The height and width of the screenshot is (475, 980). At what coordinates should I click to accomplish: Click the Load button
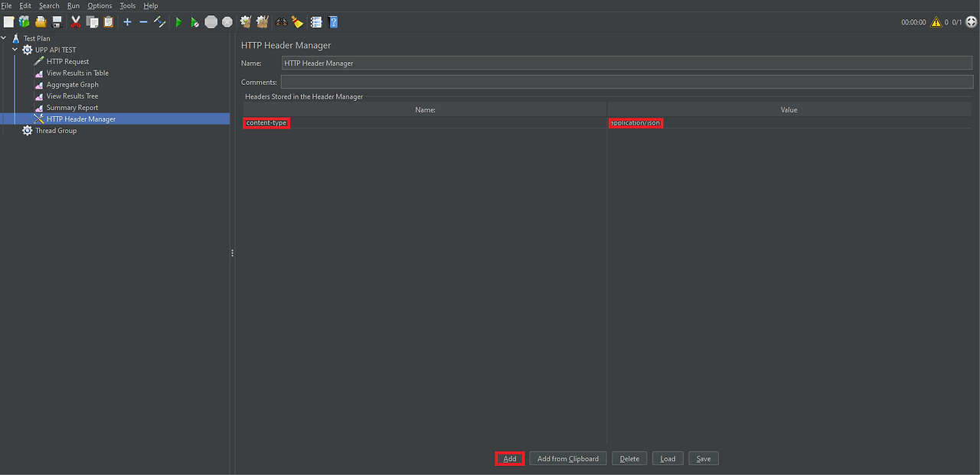click(668, 458)
